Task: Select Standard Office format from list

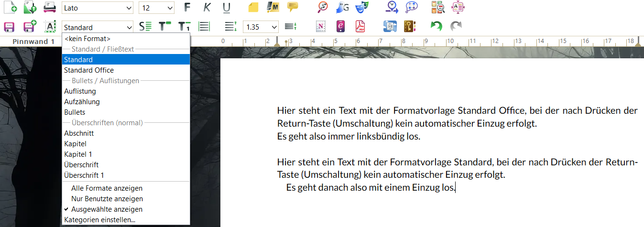Action: tap(89, 70)
